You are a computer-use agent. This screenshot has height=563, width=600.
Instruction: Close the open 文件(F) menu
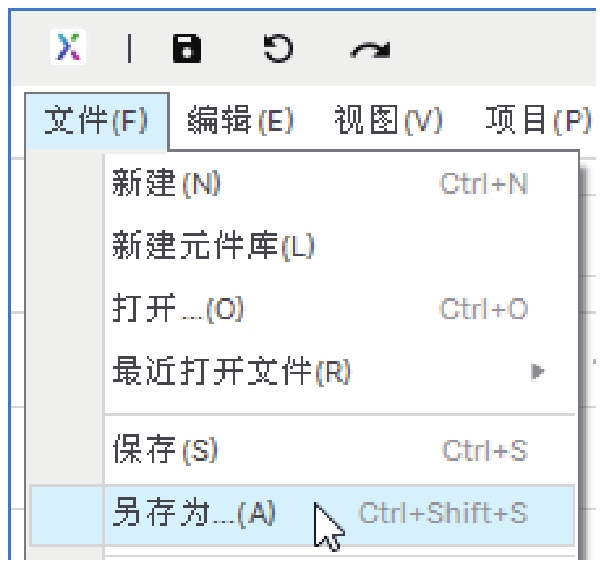(x=95, y=122)
